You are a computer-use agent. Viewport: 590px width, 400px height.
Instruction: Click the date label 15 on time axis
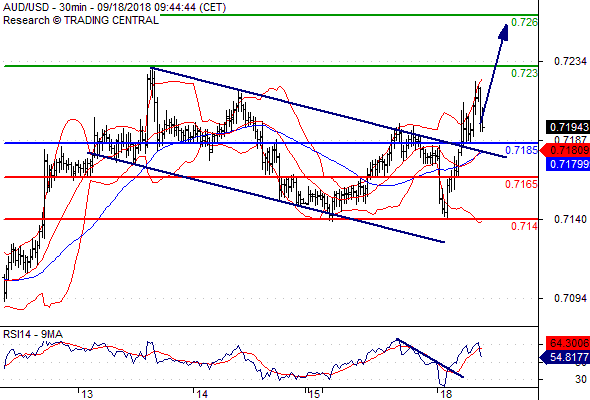315,394
